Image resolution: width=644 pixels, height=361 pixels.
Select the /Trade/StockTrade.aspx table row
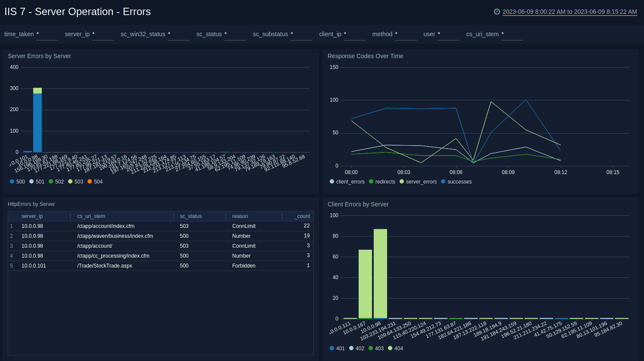(104, 266)
